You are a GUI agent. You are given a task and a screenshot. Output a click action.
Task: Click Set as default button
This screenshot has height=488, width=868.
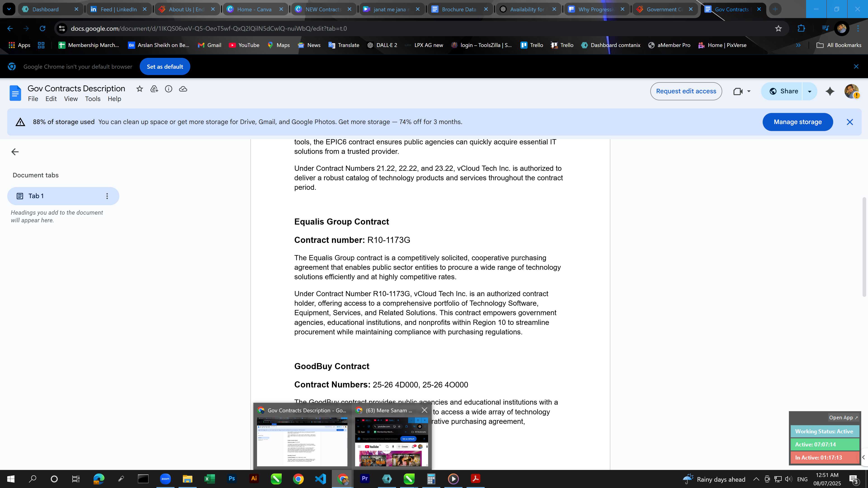[165, 67]
